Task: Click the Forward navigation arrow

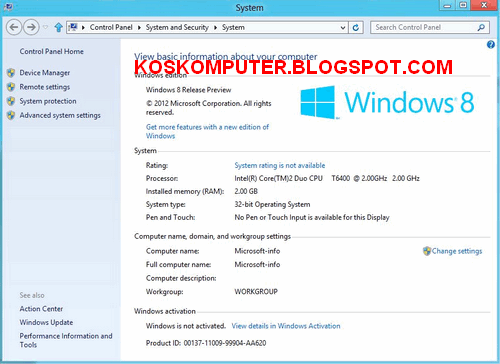Action: (31, 27)
